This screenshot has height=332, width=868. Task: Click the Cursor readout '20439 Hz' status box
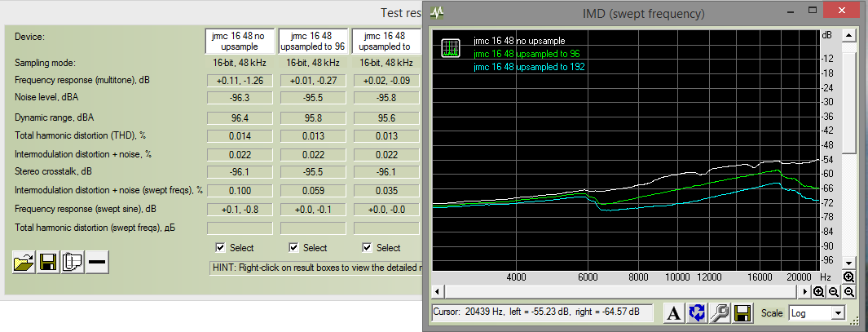pos(542,312)
